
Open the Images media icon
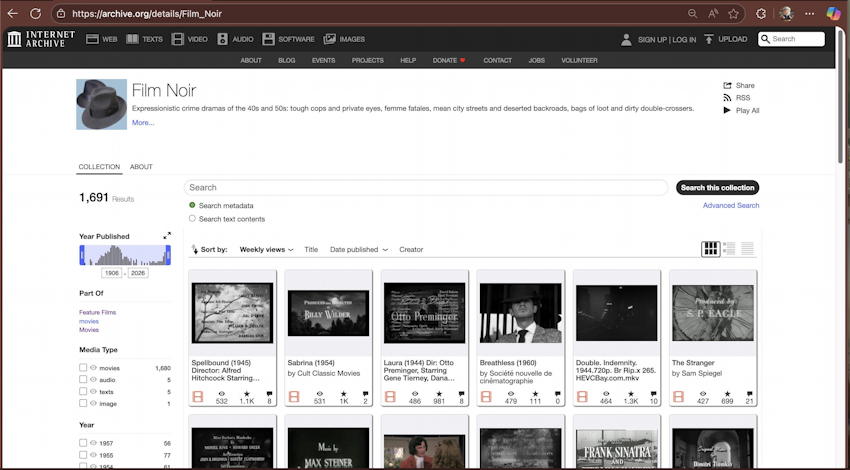[330, 39]
